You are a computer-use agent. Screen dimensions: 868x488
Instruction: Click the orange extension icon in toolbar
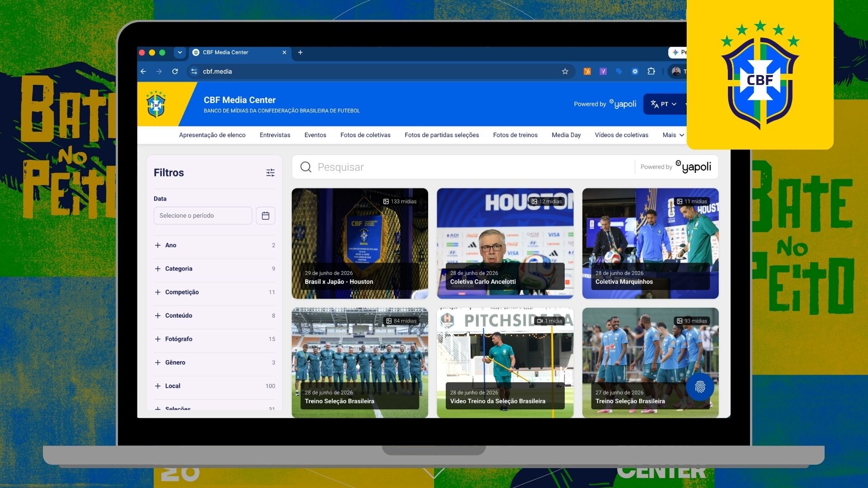[x=587, y=71]
